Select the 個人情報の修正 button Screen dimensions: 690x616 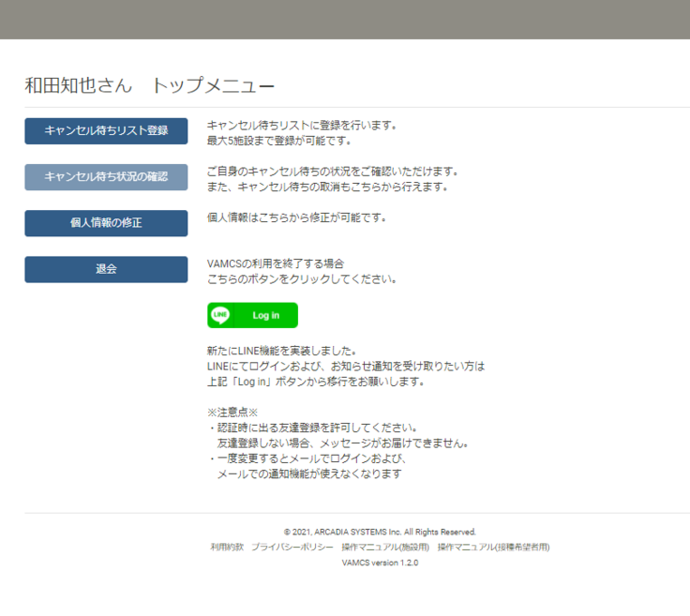tap(106, 222)
